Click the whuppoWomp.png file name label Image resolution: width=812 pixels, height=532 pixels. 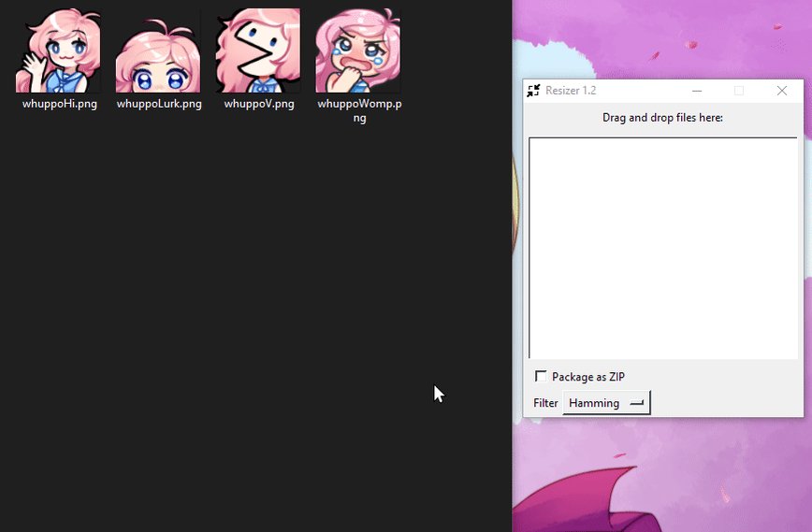359,110
